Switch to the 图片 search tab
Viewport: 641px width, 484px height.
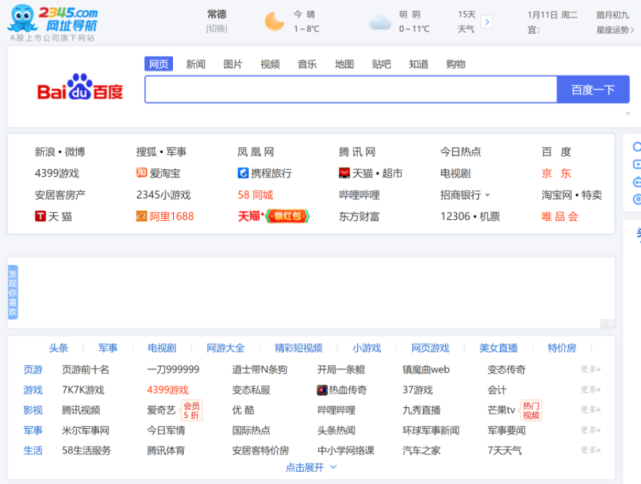pos(233,64)
